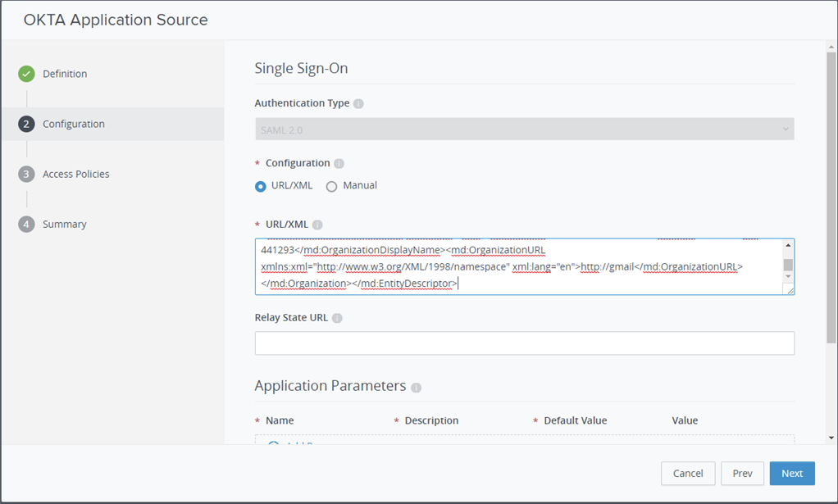Click the info icon beside URL/XML label
This screenshot has width=838, height=504.
coord(317,225)
